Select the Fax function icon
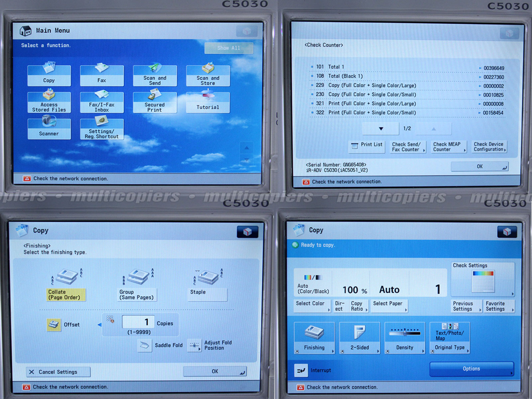The height and width of the screenshot is (399, 532). 102,75
